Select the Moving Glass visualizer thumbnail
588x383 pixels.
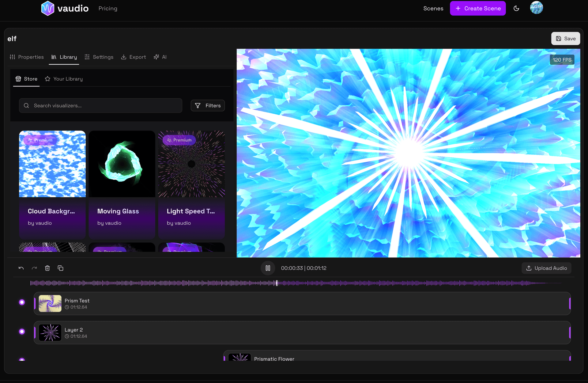coord(122,164)
